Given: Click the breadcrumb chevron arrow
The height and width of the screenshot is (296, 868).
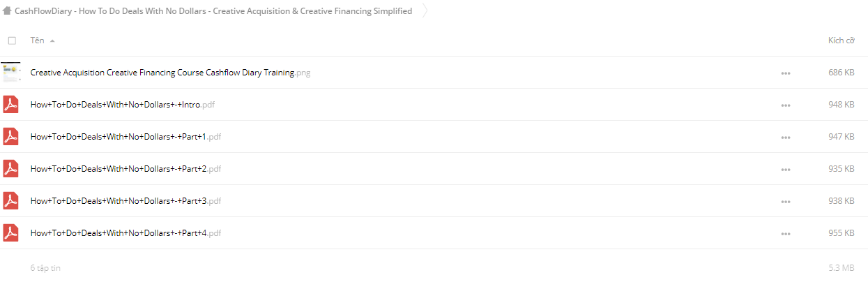Looking at the screenshot, I should 425,11.
